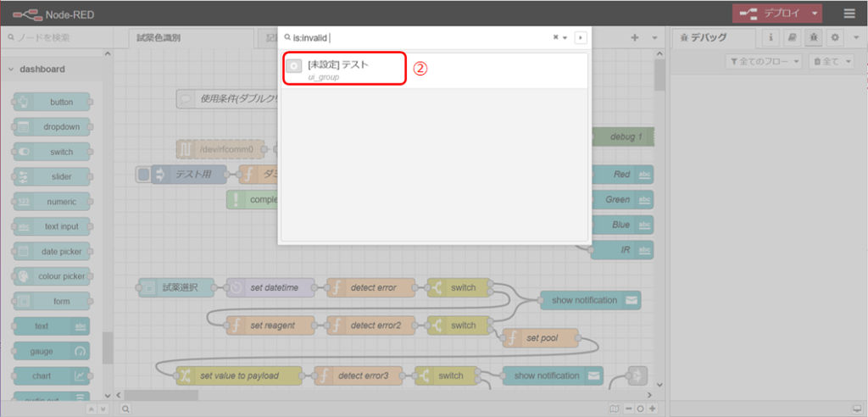Viewport: 868px width, 417px height.
Task: Expand the Deploy options dropdown arrow
Action: pyautogui.click(x=815, y=13)
